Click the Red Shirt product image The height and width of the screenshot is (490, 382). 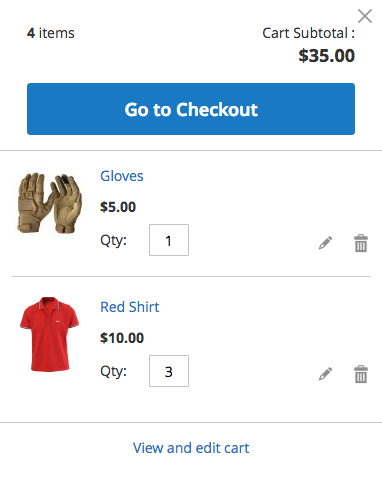point(49,334)
